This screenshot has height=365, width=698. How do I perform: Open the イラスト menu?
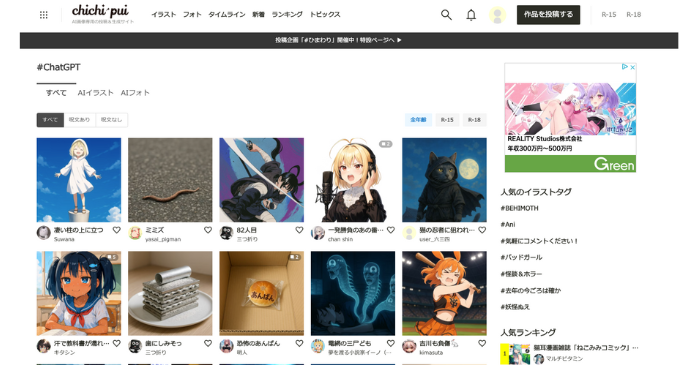pos(164,15)
